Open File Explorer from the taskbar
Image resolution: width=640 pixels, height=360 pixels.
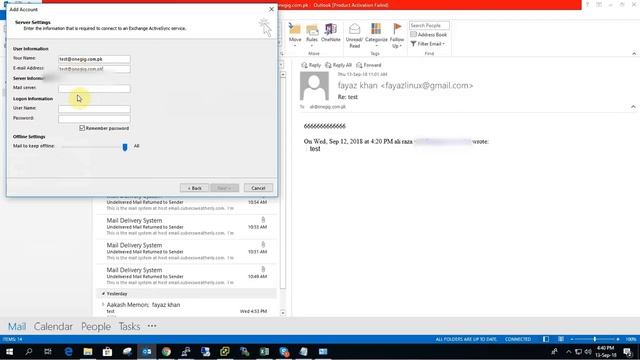[88, 351]
